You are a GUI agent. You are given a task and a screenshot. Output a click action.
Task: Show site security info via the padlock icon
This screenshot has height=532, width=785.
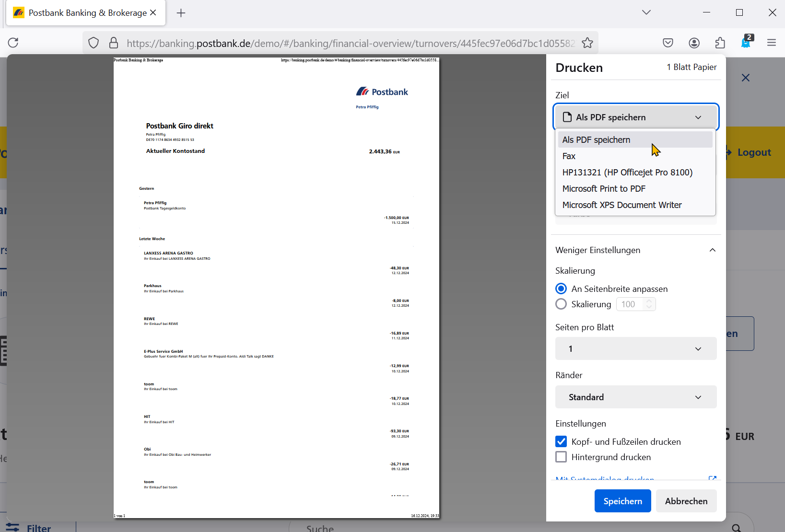point(114,43)
